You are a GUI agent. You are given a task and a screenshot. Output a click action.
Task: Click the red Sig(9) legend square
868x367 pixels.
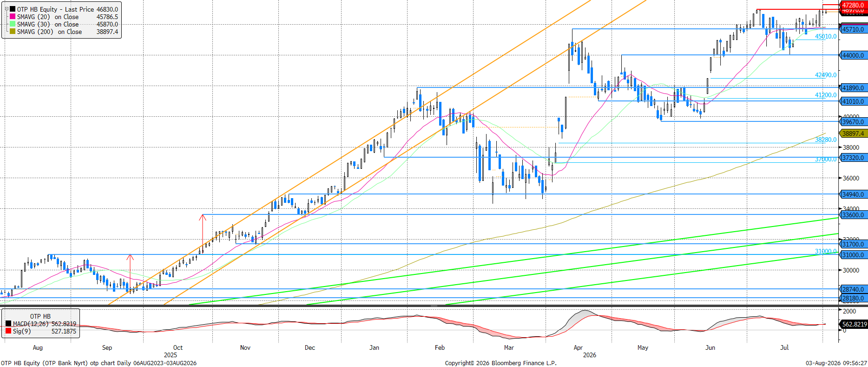(8, 331)
